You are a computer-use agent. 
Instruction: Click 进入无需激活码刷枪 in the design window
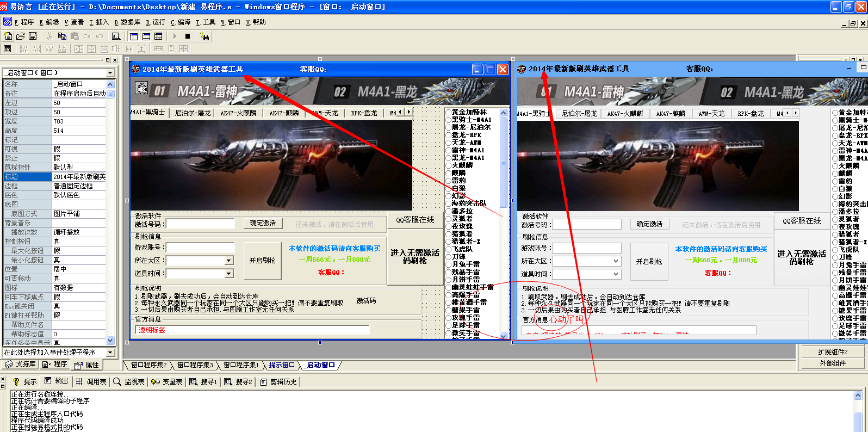415,257
